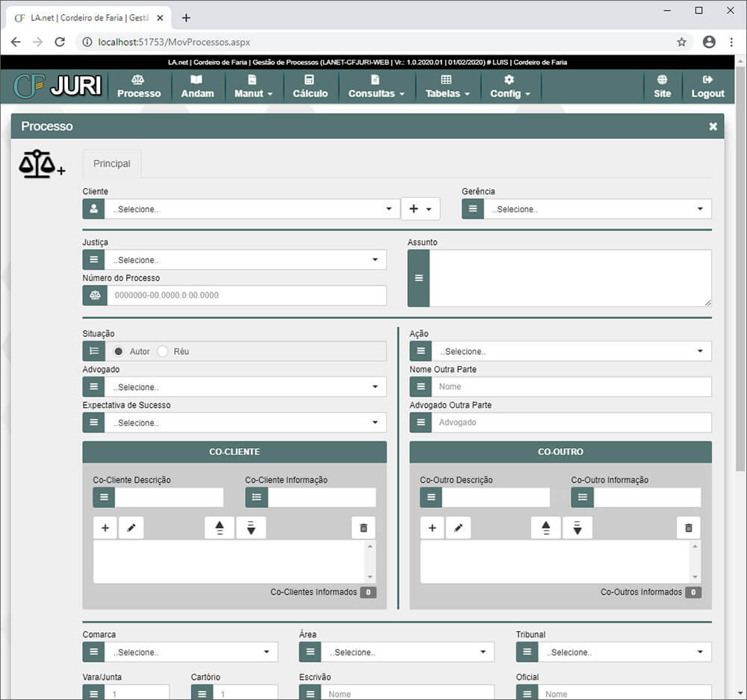Switch to the Principal tab
The height and width of the screenshot is (700, 747).
pos(112,164)
